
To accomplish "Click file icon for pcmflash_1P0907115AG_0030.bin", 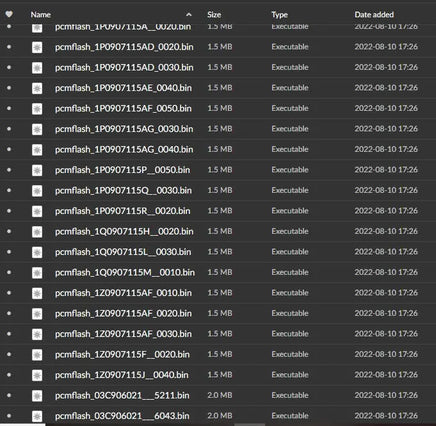I will click(x=37, y=129).
